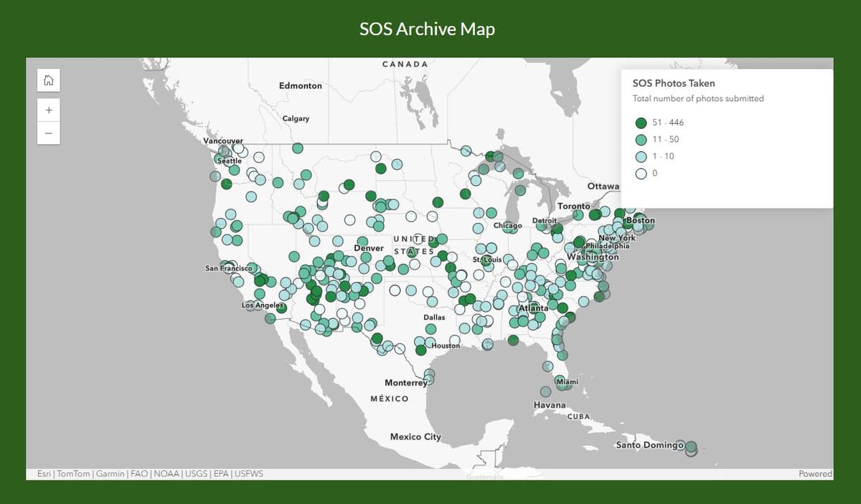Select the zoom in icon
Image resolution: width=861 pixels, height=504 pixels.
[x=48, y=110]
